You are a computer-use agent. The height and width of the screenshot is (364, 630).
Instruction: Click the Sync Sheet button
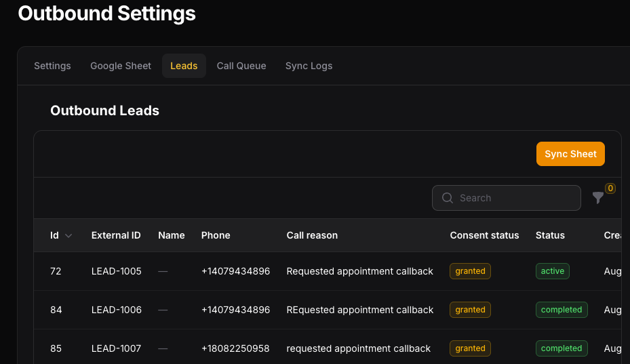click(570, 154)
